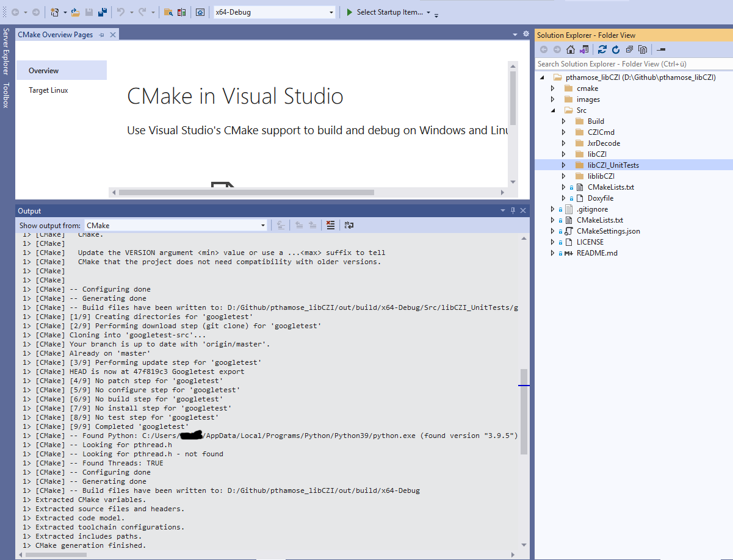Select the Overview page item

pos(61,71)
